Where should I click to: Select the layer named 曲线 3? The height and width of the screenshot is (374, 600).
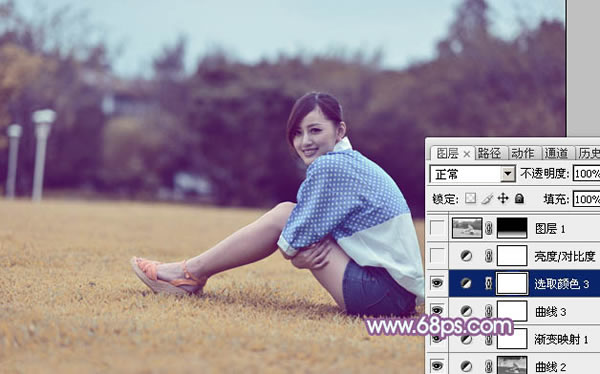pos(551,312)
